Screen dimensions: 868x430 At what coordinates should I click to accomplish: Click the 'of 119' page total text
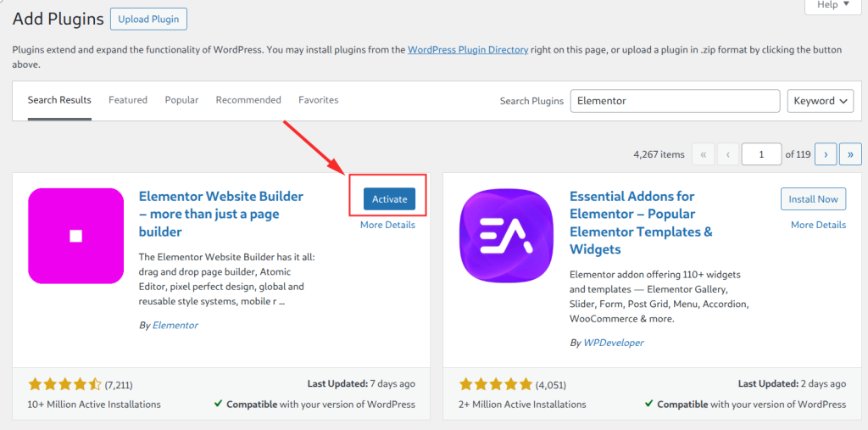click(x=798, y=154)
